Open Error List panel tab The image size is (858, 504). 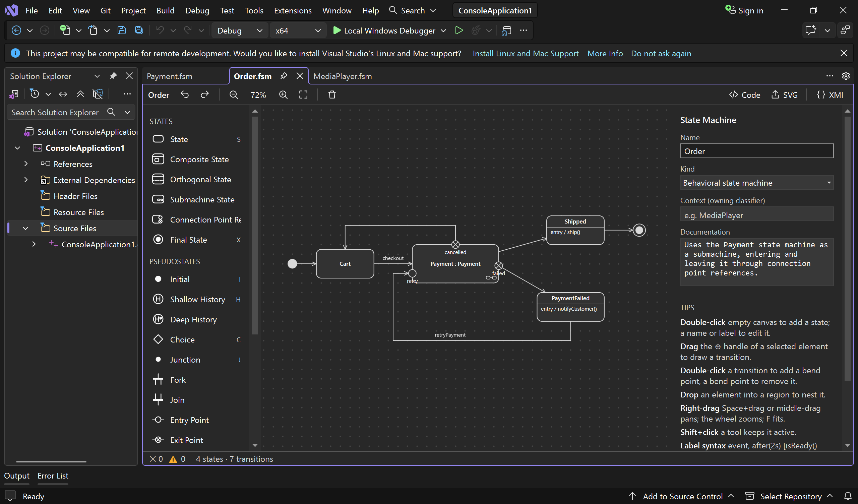[x=53, y=476]
